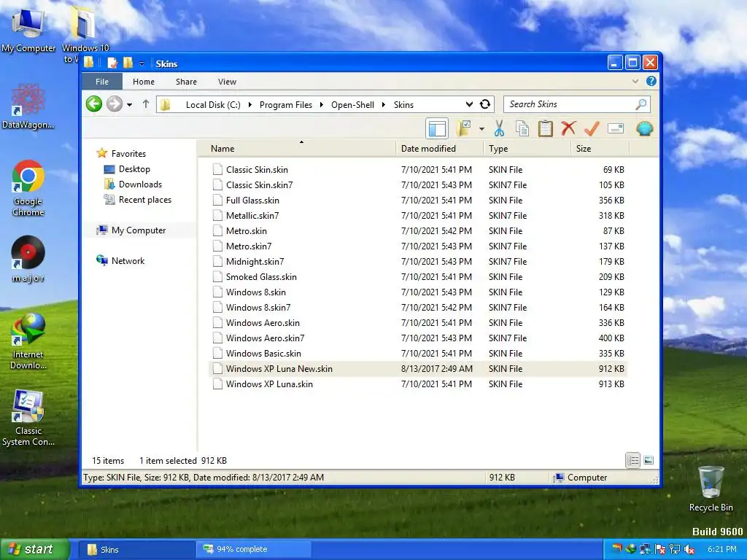Select Network in navigation pane
The image size is (747, 560).
pos(128,260)
